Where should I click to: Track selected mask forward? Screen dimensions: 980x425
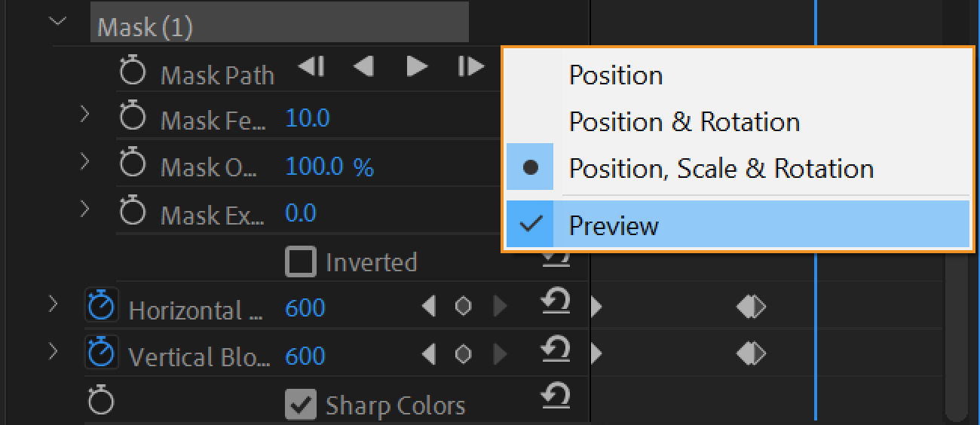416,67
